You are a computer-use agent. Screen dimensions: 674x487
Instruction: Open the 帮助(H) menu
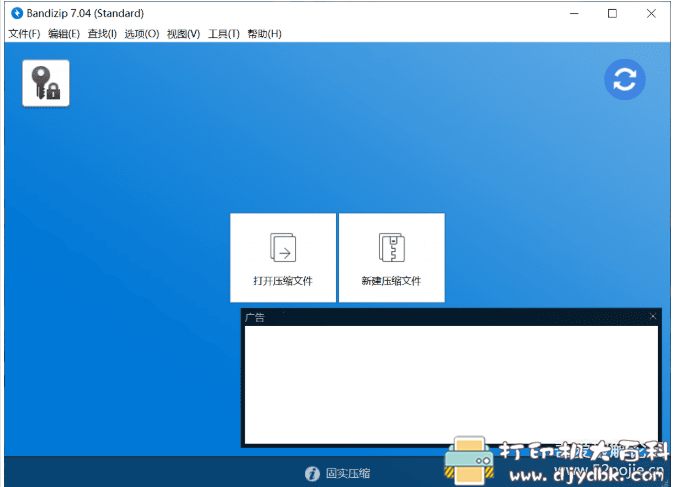264,34
